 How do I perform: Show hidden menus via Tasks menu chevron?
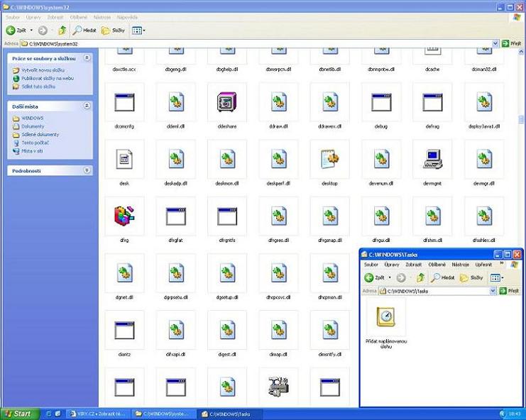502,264
